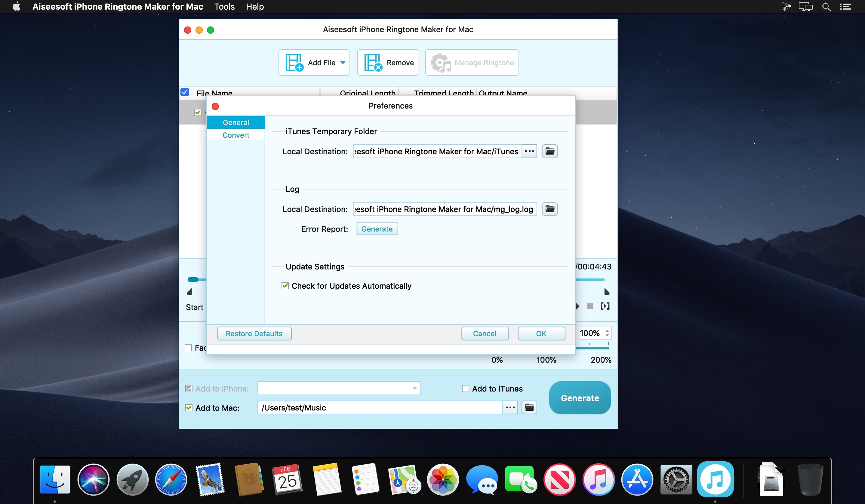This screenshot has width=865, height=504.
Task: Open Messages from the Dock
Action: [482, 479]
